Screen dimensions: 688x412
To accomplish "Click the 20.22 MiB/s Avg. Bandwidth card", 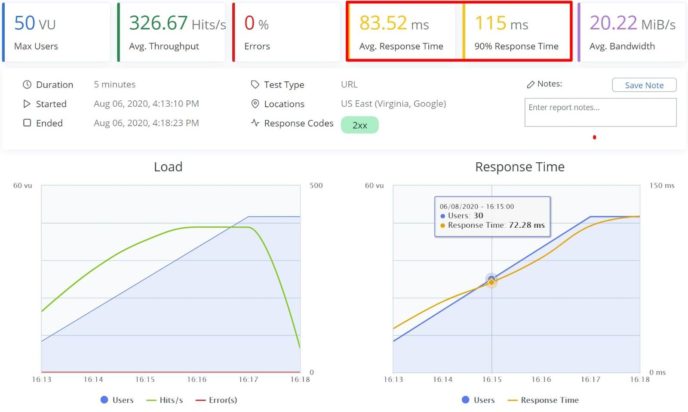I will point(632,32).
